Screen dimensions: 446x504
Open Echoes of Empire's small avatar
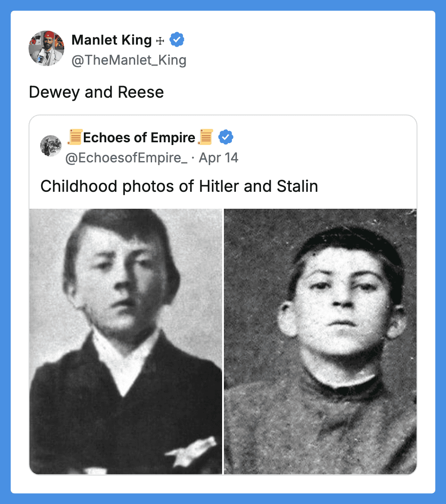tap(51, 146)
